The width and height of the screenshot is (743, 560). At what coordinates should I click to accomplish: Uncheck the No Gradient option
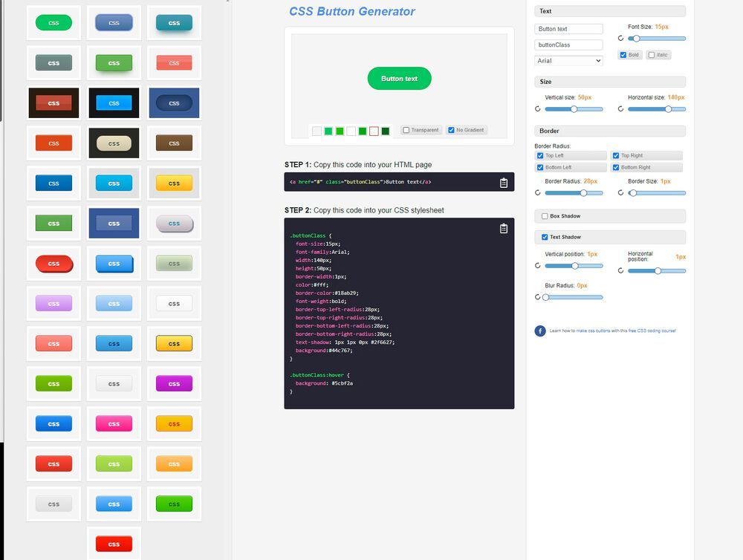(451, 130)
